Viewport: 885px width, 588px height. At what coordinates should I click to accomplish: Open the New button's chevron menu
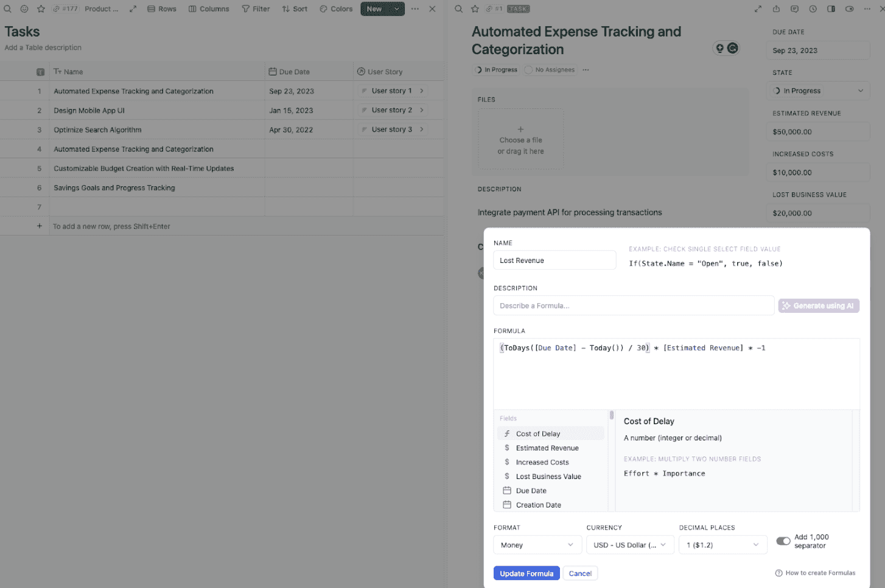(397, 9)
